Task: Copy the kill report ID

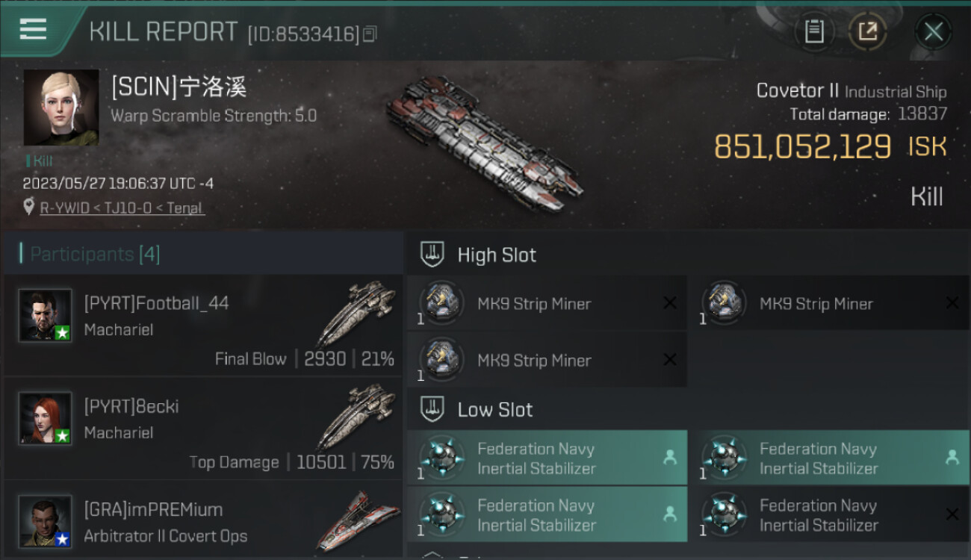Action: coord(371,34)
